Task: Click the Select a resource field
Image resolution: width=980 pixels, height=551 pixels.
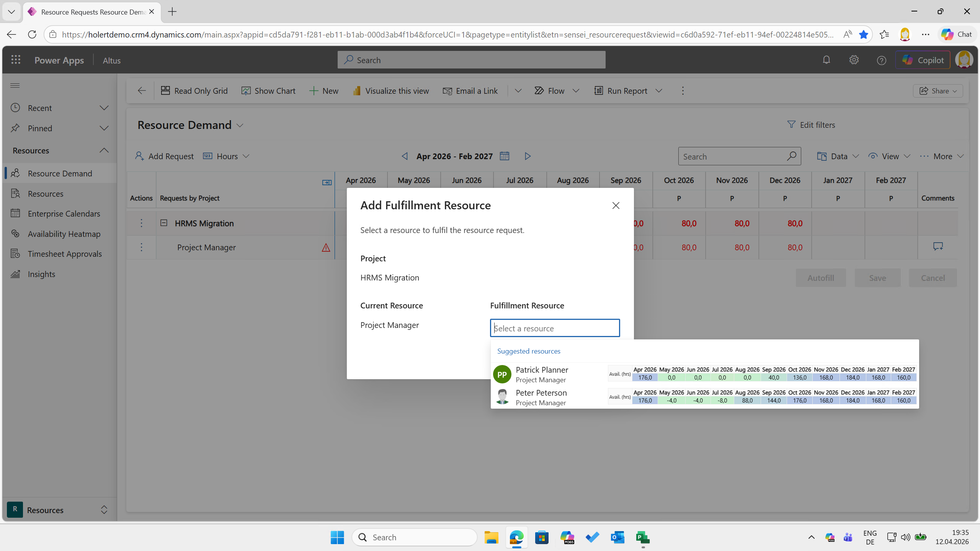Action: (555, 328)
